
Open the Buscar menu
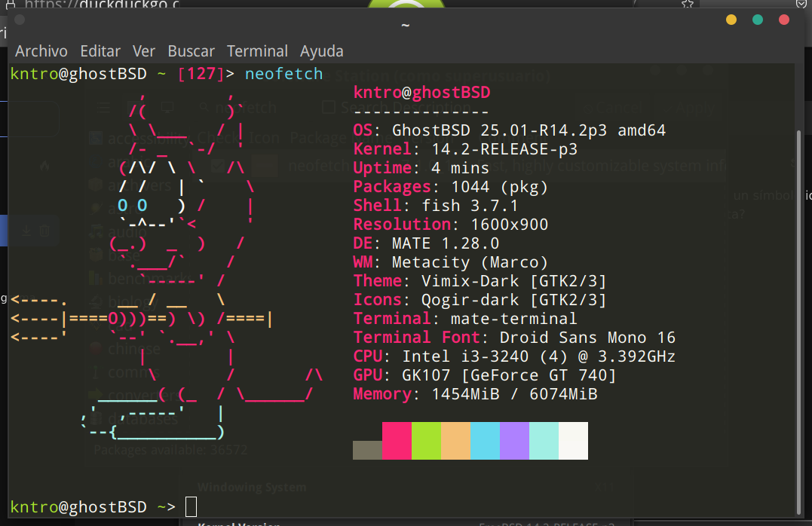191,51
